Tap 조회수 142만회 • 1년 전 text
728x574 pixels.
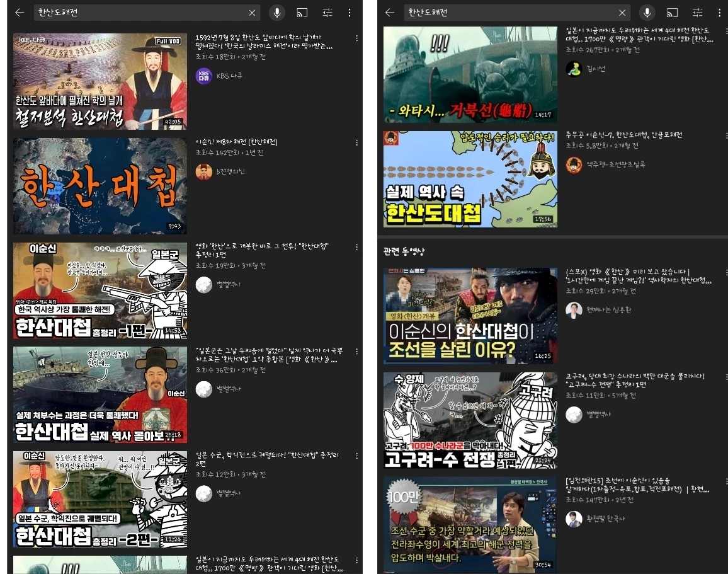click(230, 152)
